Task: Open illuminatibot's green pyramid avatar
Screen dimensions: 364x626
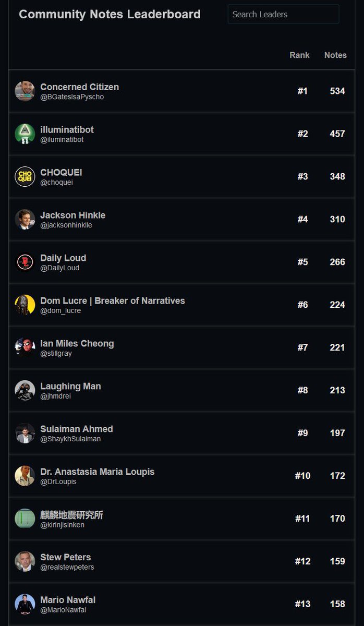Action: click(25, 134)
